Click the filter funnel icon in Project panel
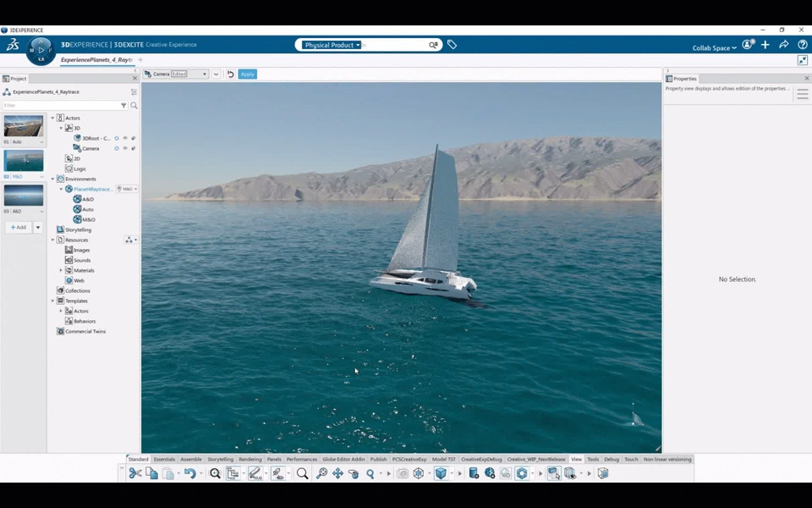This screenshot has width=812, height=508. 123,105
